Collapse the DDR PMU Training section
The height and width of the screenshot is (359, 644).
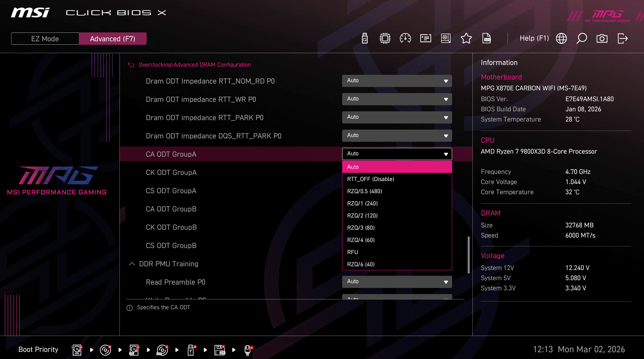132,264
